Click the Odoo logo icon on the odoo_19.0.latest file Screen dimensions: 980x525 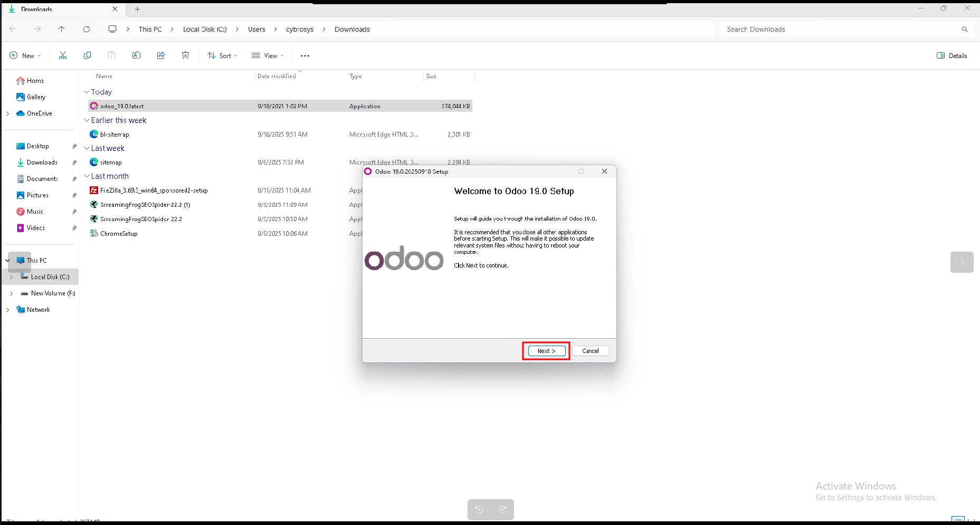(x=94, y=106)
